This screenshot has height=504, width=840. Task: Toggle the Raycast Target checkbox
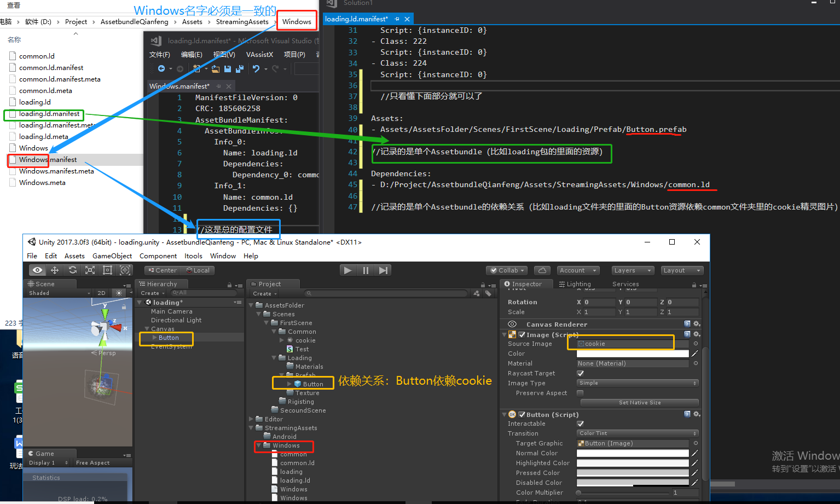pyautogui.click(x=581, y=373)
